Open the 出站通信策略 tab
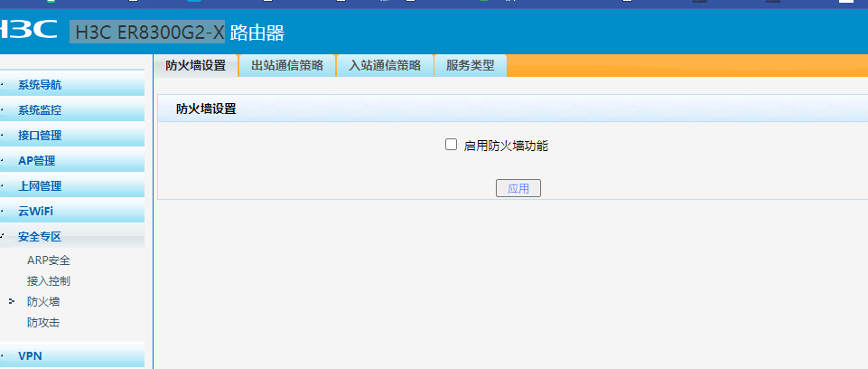 click(x=287, y=65)
